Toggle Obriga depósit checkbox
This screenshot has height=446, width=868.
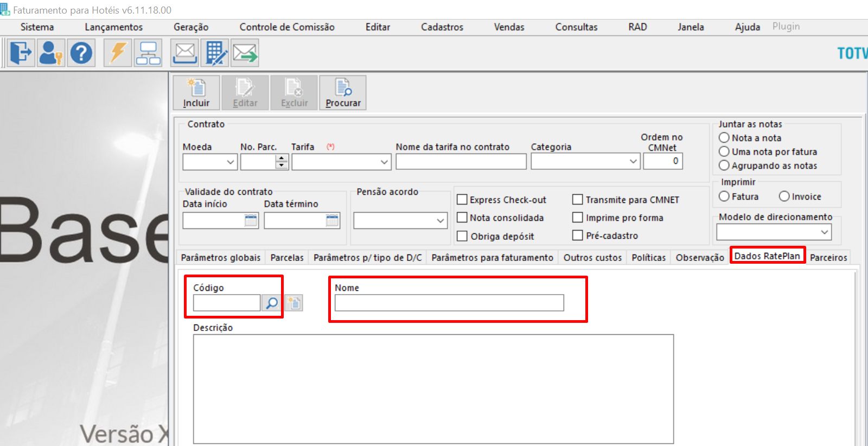(x=462, y=236)
